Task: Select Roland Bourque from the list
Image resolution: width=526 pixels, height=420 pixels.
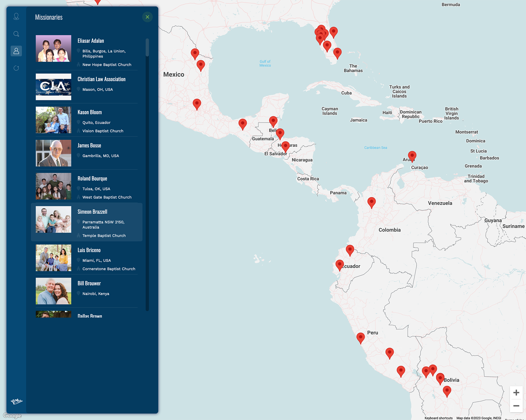Action: point(92,179)
